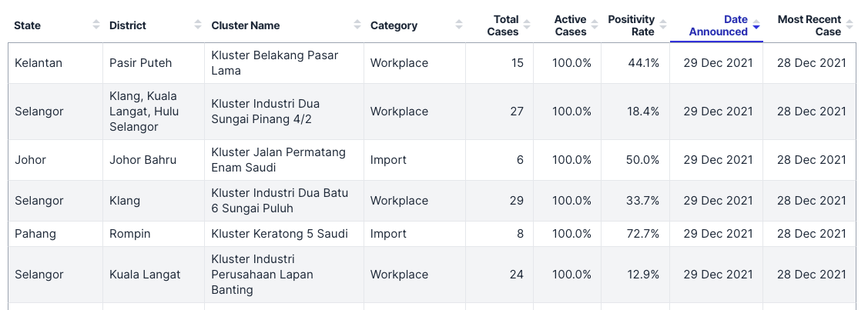This screenshot has width=868, height=310.
Task: Reverse Date Announced sort order arrow
Action: click(756, 26)
